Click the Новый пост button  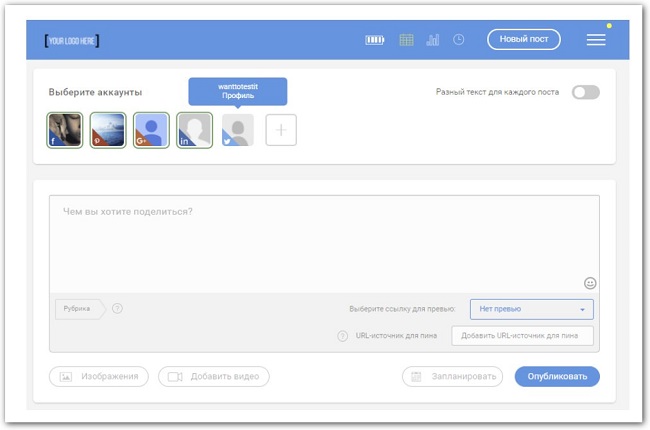(523, 40)
